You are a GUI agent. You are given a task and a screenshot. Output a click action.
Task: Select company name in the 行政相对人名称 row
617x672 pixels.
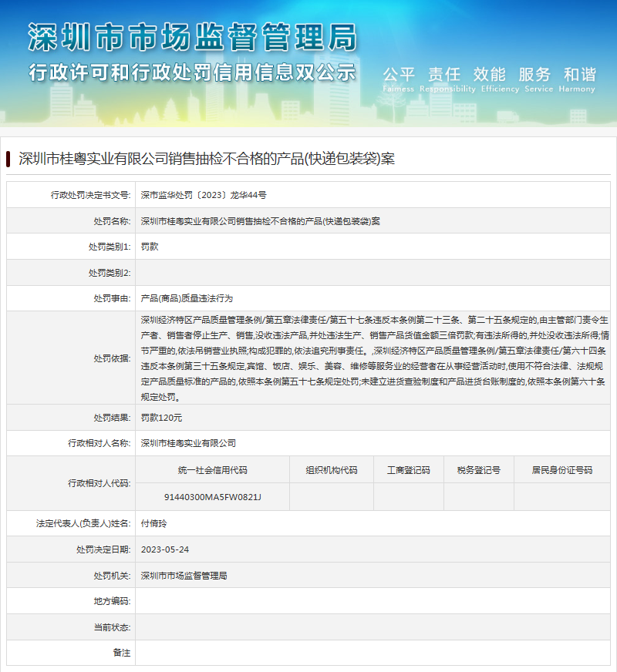point(188,444)
